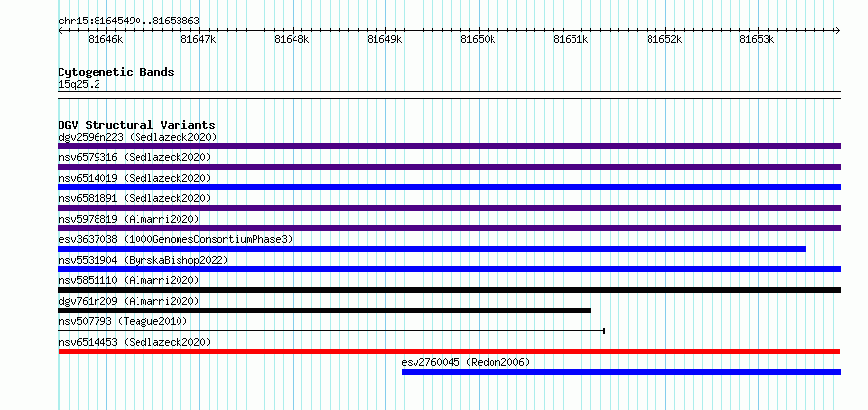Click the purple bar for nsv6579316
The width and height of the screenshot is (868, 410).
pyautogui.click(x=449, y=167)
